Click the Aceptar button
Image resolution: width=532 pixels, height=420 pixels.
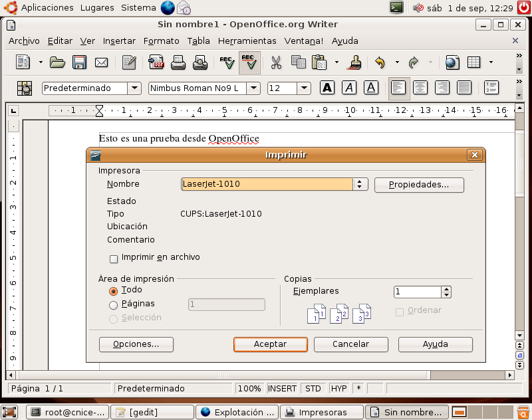[270, 344]
